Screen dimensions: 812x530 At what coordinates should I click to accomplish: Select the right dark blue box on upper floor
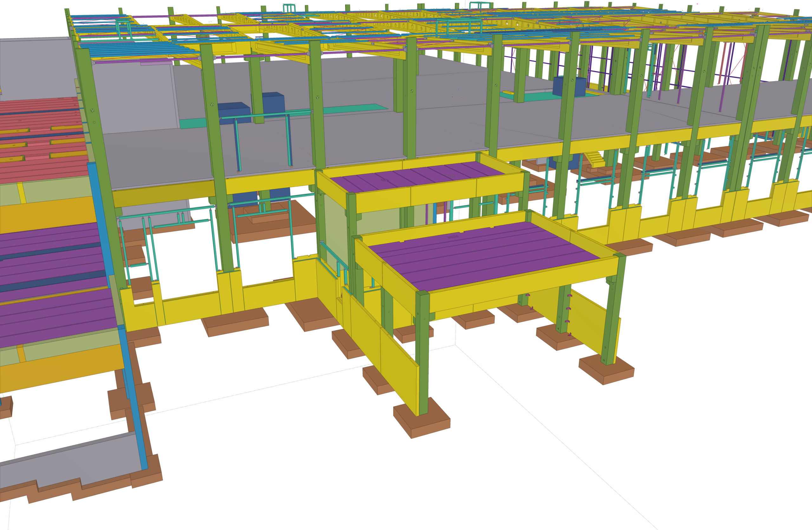569,86
